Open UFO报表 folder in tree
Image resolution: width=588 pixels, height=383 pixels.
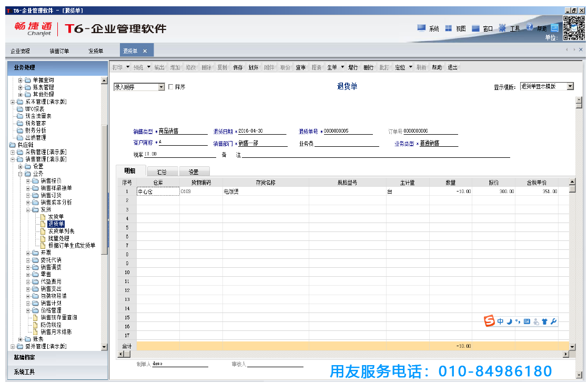click(35, 109)
